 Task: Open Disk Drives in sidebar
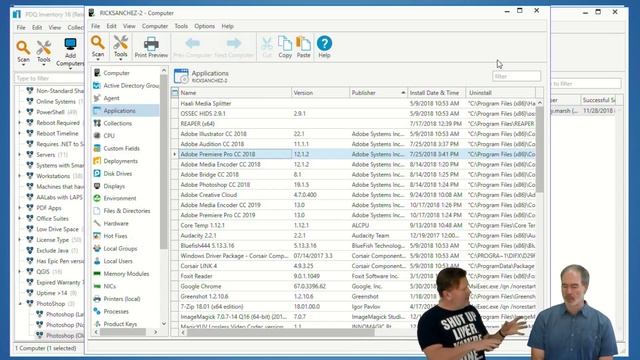(x=118, y=174)
